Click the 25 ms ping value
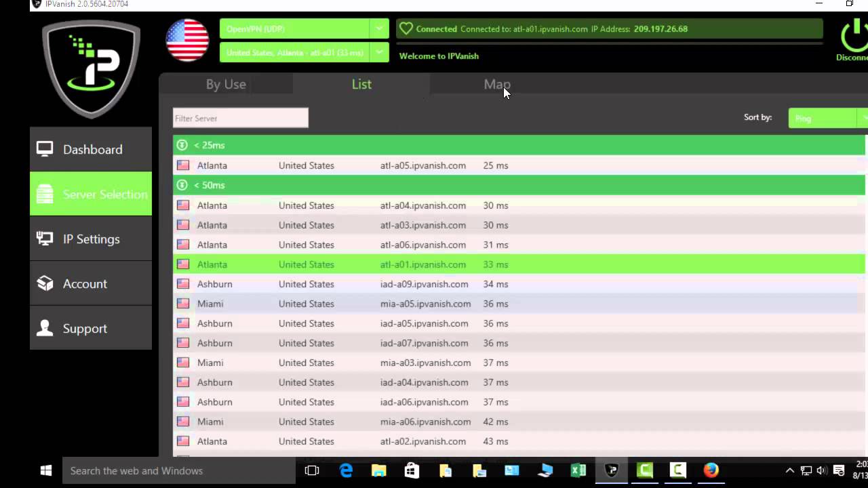868x488 pixels. [x=496, y=165]
